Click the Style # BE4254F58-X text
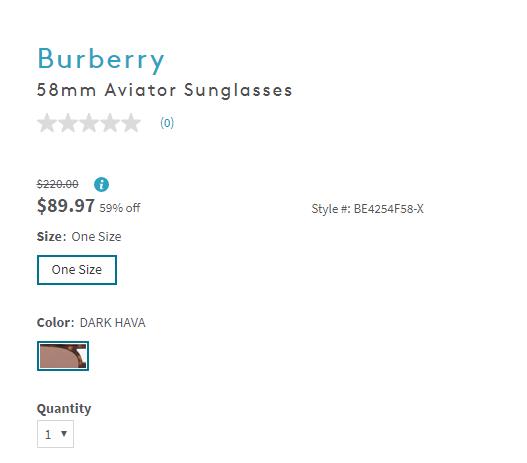The image size is (527, 463). (x=367, y=209)
